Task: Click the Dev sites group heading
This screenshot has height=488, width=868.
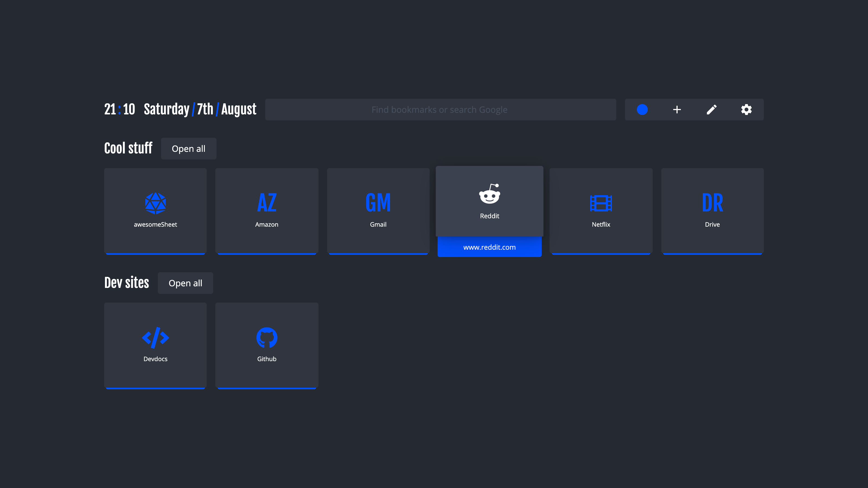Action: tap(126, 282)
